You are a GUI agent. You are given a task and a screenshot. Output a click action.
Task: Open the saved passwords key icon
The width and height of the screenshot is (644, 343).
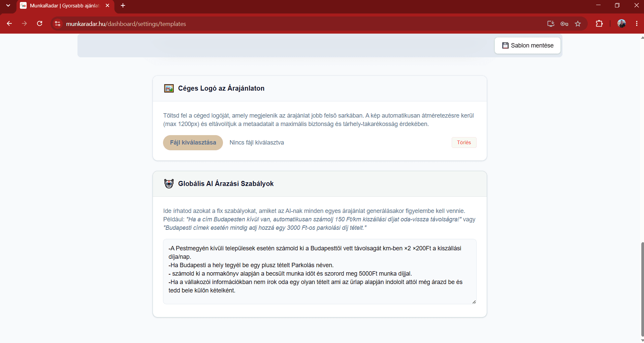pos(565,24)
